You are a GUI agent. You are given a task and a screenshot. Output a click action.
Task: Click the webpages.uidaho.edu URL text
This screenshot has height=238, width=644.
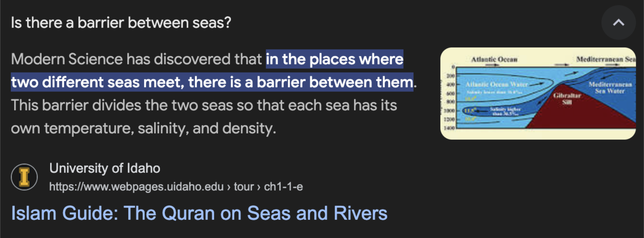[136, 187]
